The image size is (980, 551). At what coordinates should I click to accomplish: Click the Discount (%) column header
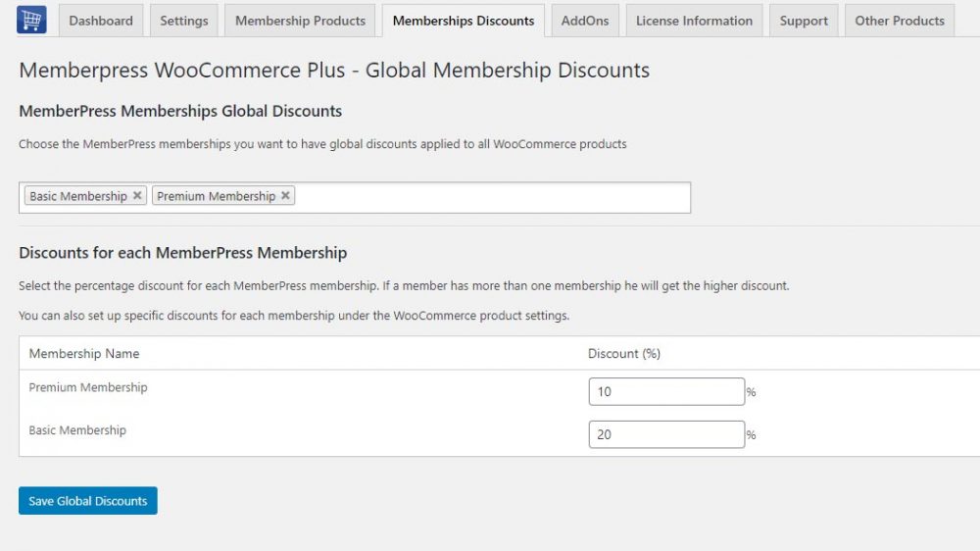click(624, 353)
